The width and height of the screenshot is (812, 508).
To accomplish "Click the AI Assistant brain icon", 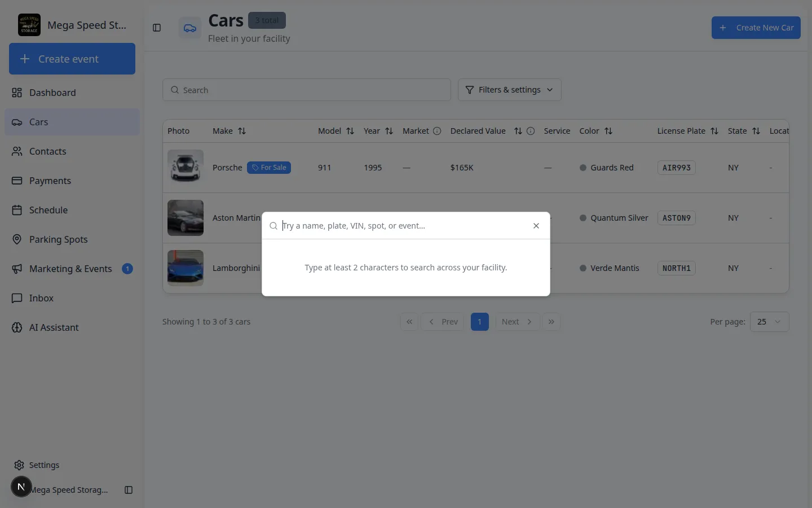I will coord(17,327).
